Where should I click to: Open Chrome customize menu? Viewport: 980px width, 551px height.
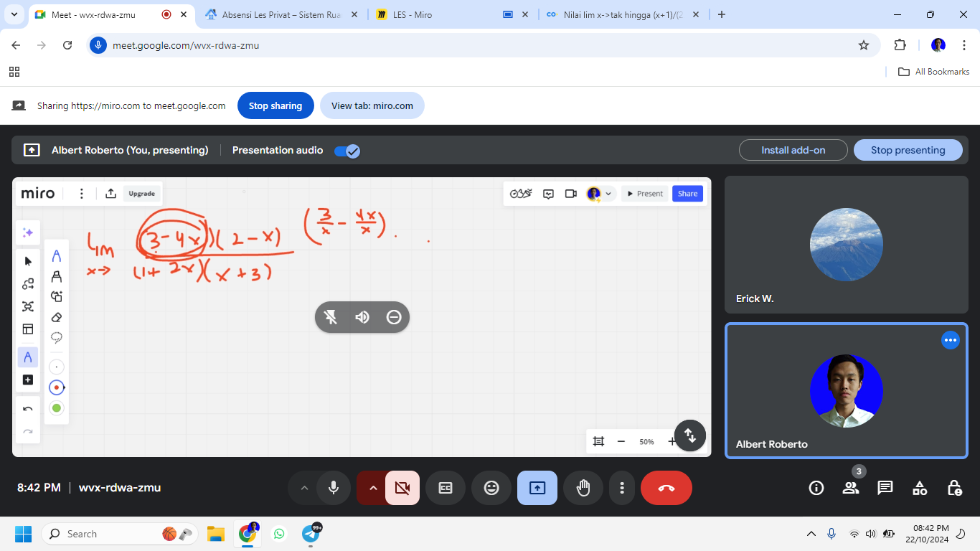(x=964, y=45)
